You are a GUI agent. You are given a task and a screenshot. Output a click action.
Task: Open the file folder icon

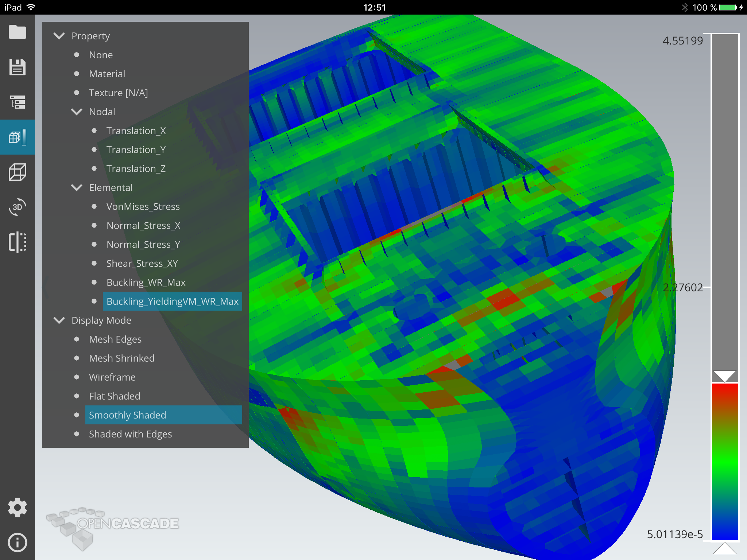click(x=17, y=32)
